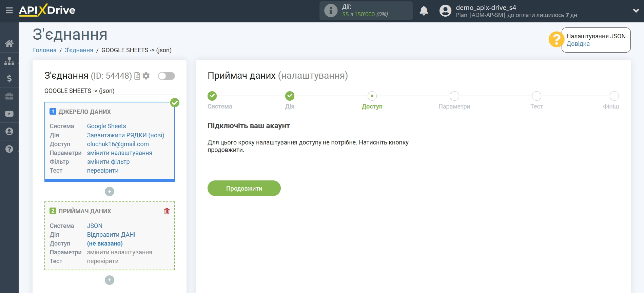
Task: Open oluchuk16@gmail.com access link
Action: 118,144
